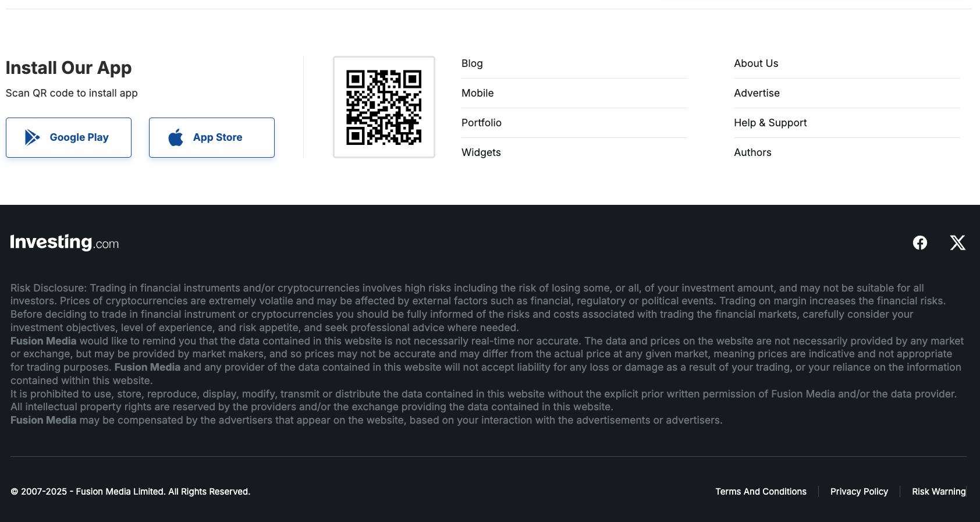The image size is (980, 522).
Task: Click the Install Our App heading
Action: [69, 68]
